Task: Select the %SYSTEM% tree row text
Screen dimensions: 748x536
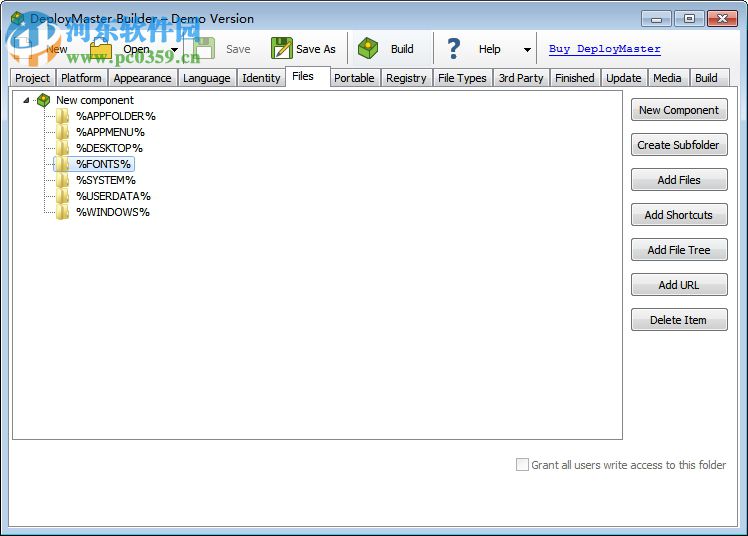Action: (106, 180)
